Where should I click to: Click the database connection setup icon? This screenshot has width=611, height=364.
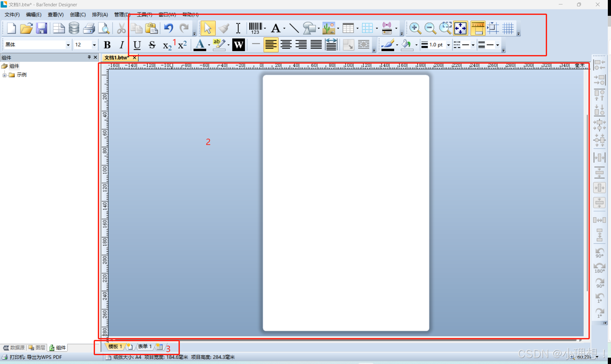[x=74, y=28]
